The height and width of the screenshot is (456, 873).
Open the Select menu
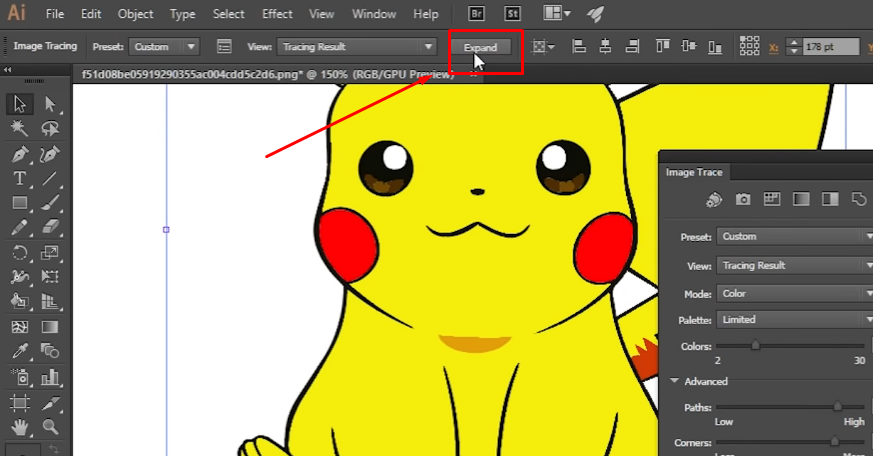click(x=228, y=14)
